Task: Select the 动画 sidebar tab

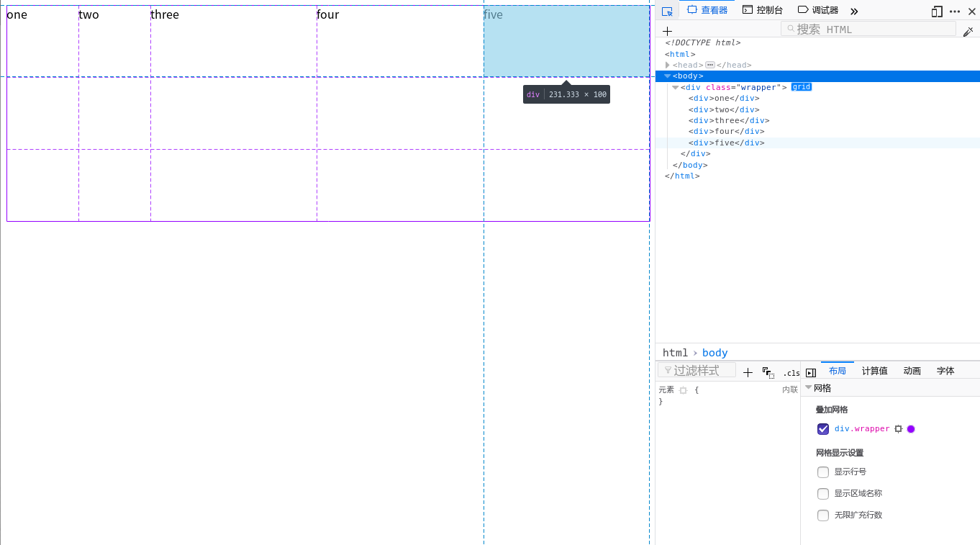Action: pyautogui.click(x=912, y=371)
